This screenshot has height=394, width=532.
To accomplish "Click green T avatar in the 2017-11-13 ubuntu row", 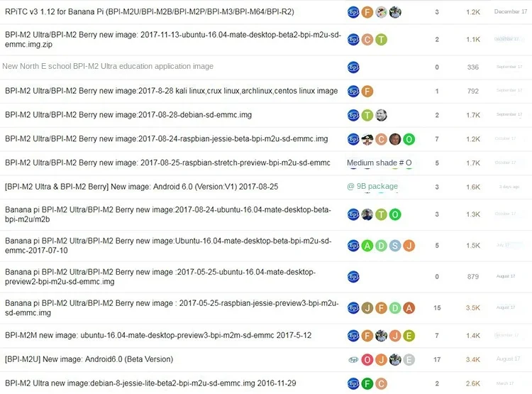I will pyautogui.click(x=381, y=40).
